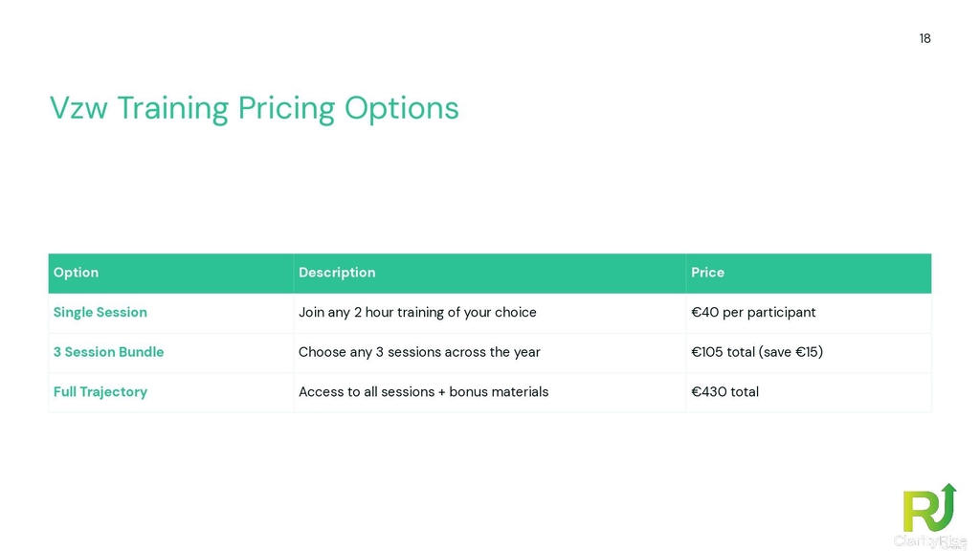Select the 'Join any 2 hour training' description
The width and height of the screenshot is (980, 551).
point(417,313)
